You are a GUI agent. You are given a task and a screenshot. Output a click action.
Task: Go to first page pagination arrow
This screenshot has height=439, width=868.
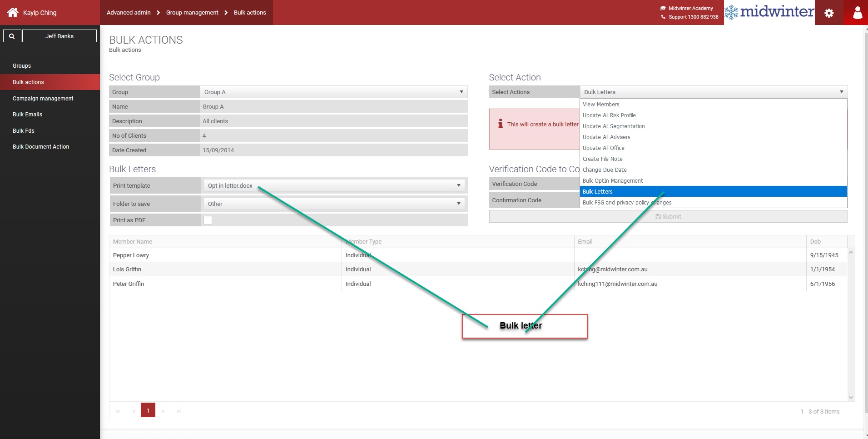tap(118, 411)
